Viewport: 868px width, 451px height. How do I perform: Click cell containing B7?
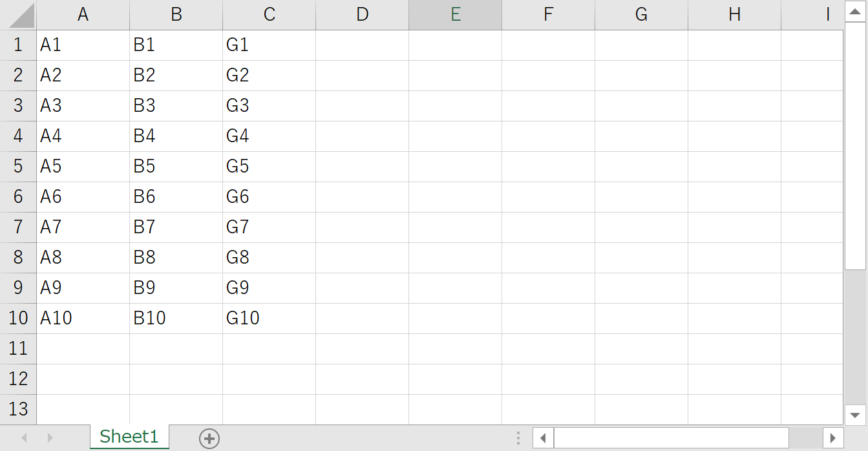(x=176, y=227)
